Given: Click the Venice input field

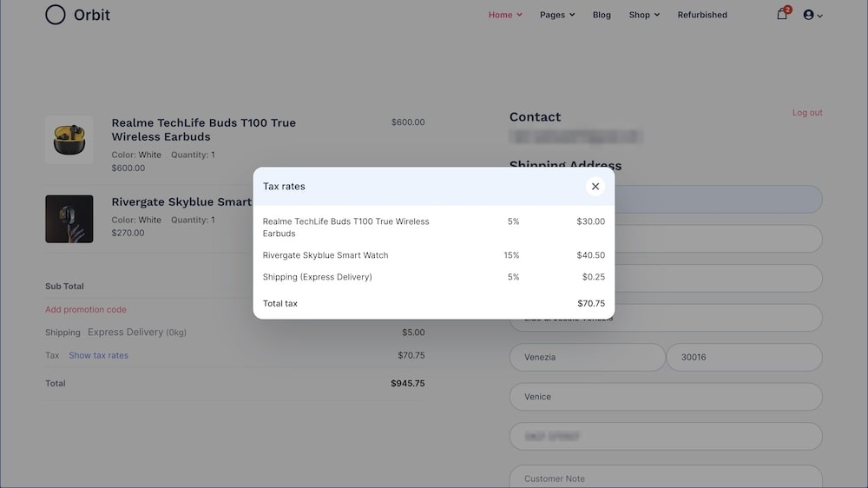Looking at the screenshot, I should click(666, 397).
